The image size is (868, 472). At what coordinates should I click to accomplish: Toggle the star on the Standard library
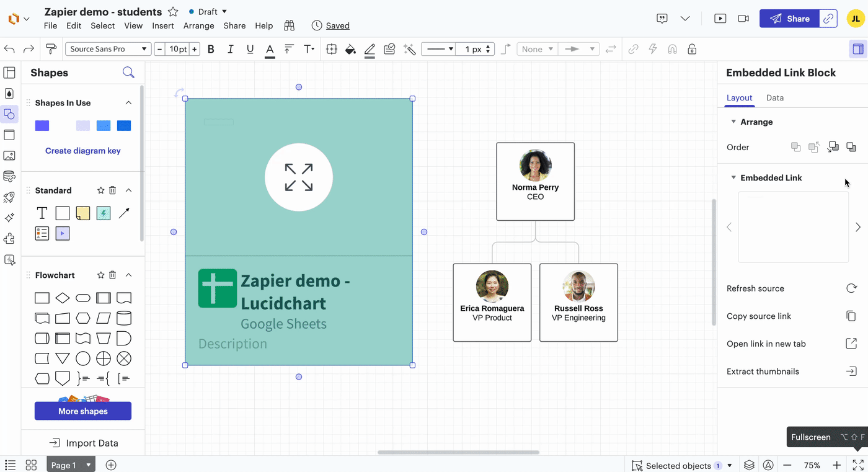(x=101, y=190)
